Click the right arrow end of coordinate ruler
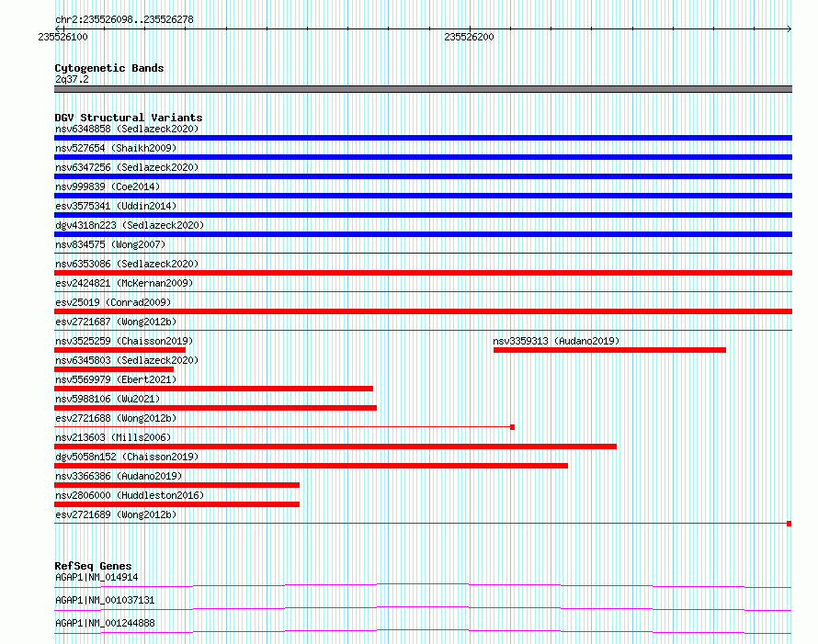Screen dimensions: 818x644 [790, 28]
